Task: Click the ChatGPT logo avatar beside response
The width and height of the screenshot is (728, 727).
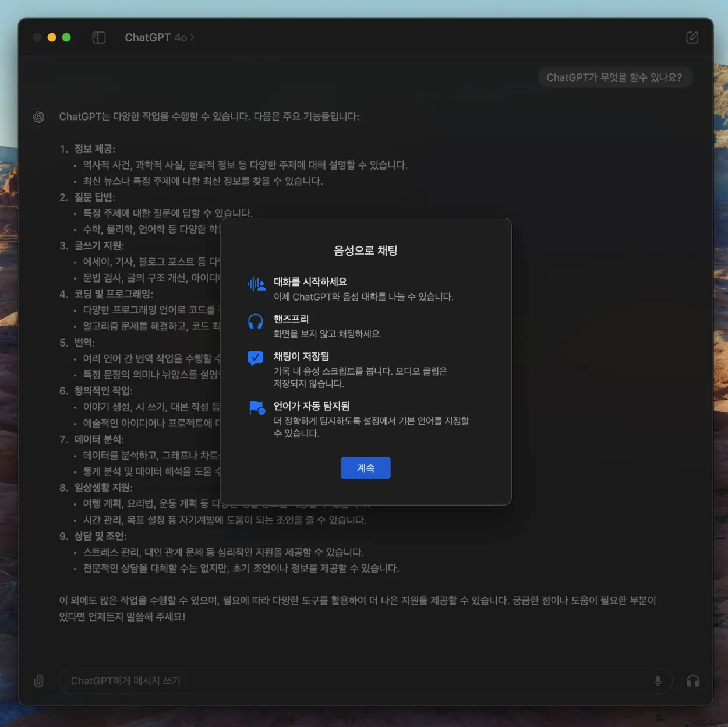Action: (x=39, y=117)
